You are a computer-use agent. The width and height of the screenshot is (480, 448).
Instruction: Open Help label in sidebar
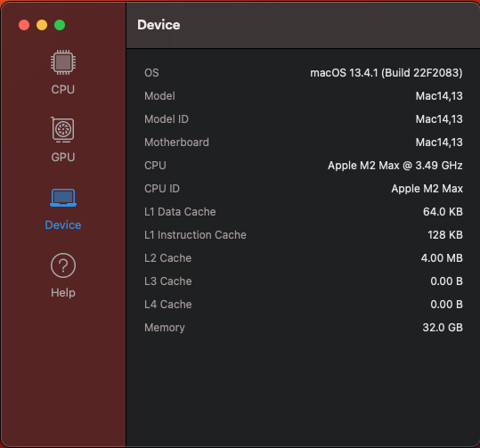63,293
